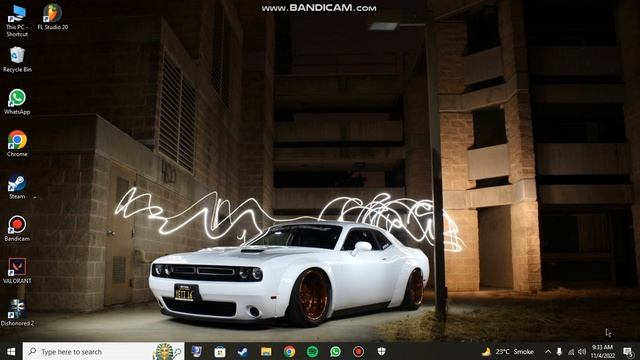Open Steam from the taskbar
The height and width of the screenshot is (360, 640).
click(x=243, y=351)
